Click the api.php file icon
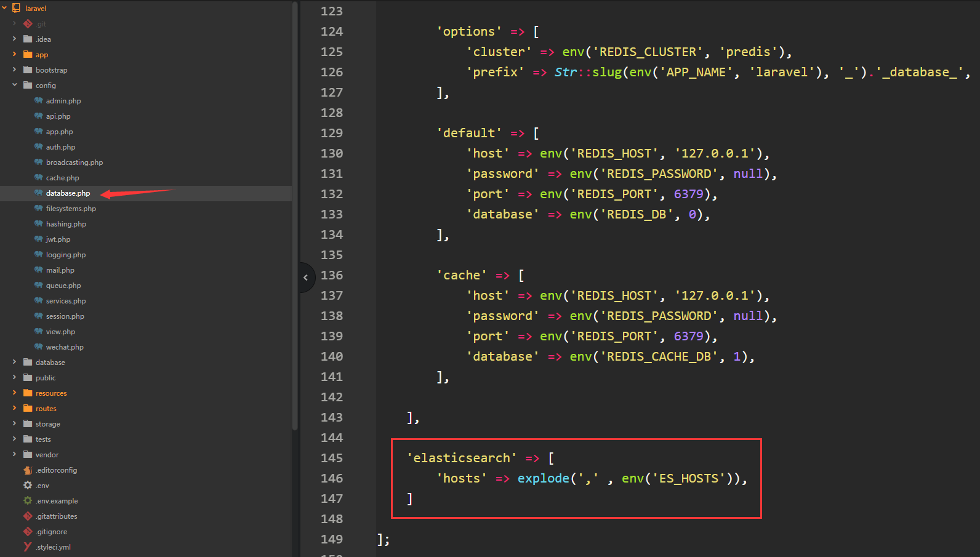This screenshot has height=557, width=980. 39,116
